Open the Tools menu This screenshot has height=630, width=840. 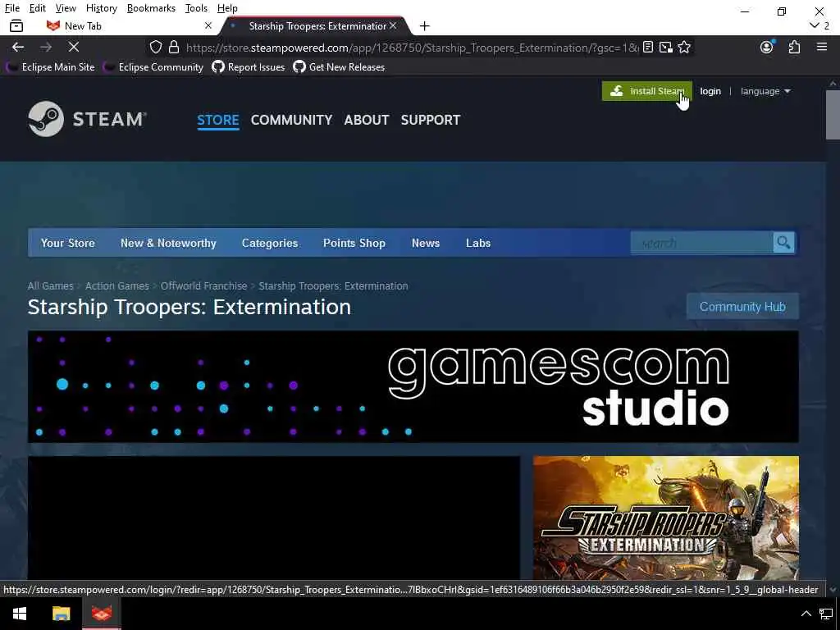point(196,8)
